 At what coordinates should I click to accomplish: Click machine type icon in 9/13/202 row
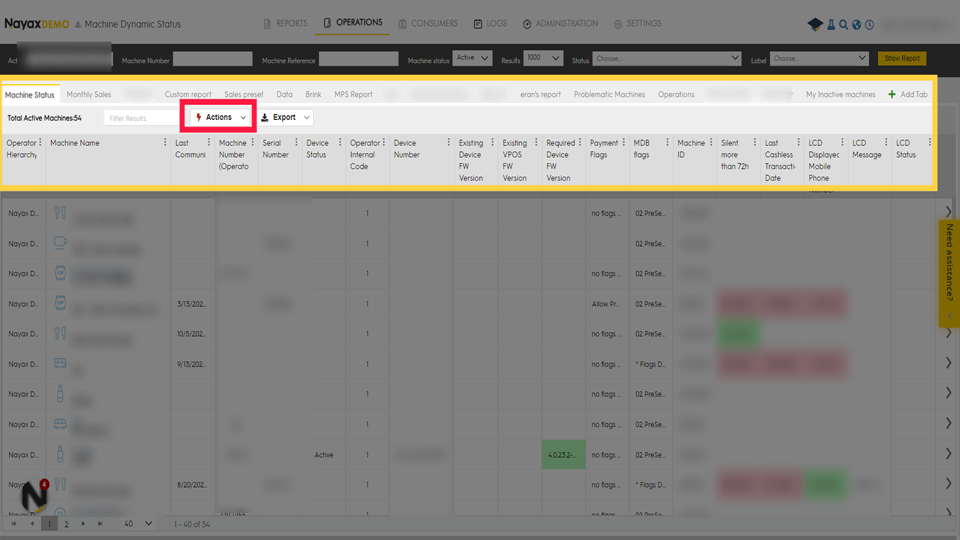[60, 363]
